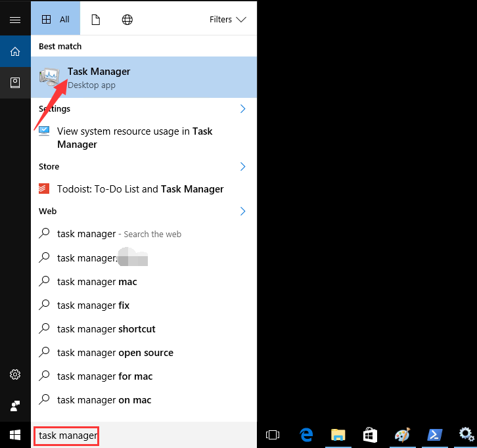Select the 'task manager open source' suggestion
The image size is (477, 448).
(115, 353)
